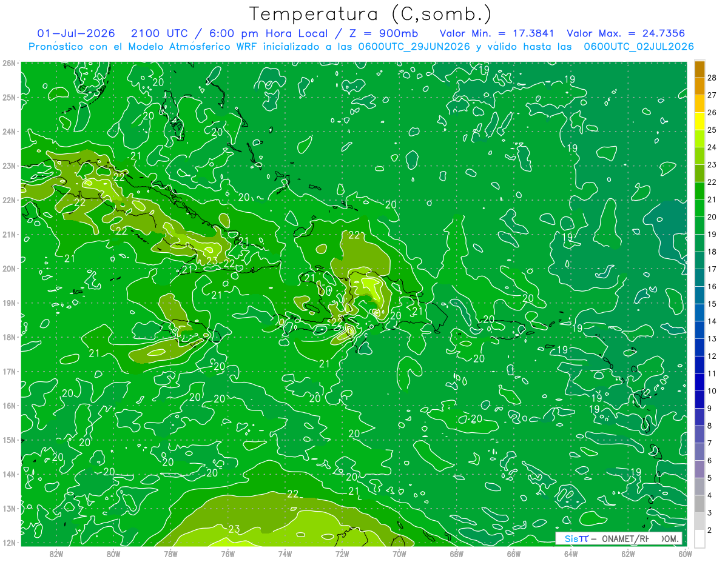
Task: Click the "24N" latitude axis label
Action: (8, 132)
